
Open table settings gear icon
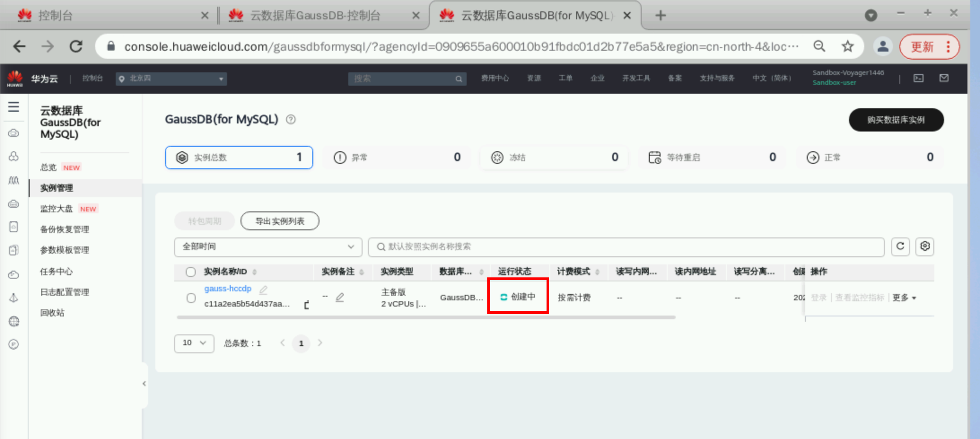[925, 246]
